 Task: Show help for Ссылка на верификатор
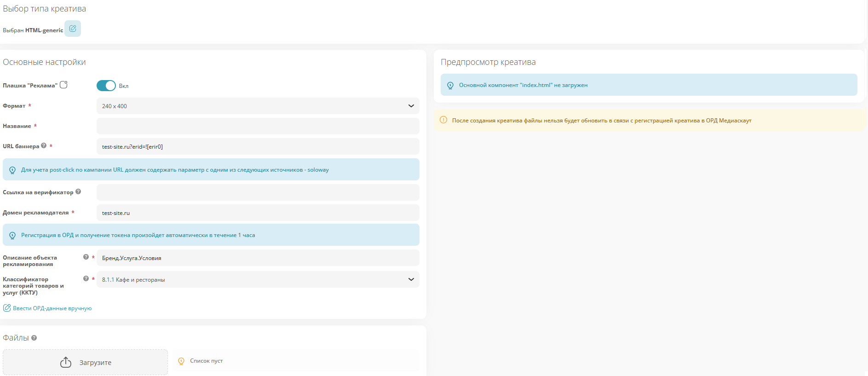coord(78,191)
